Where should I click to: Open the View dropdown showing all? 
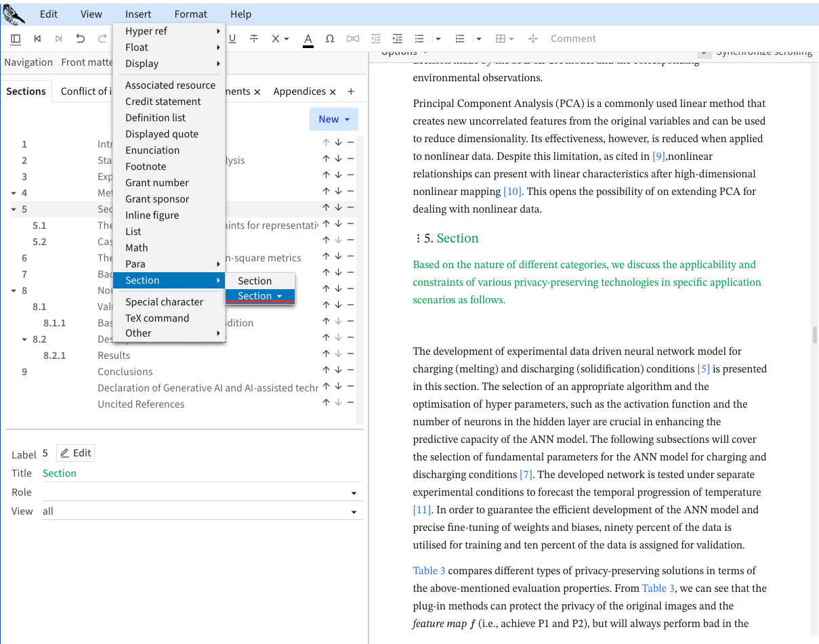(354, 512)
